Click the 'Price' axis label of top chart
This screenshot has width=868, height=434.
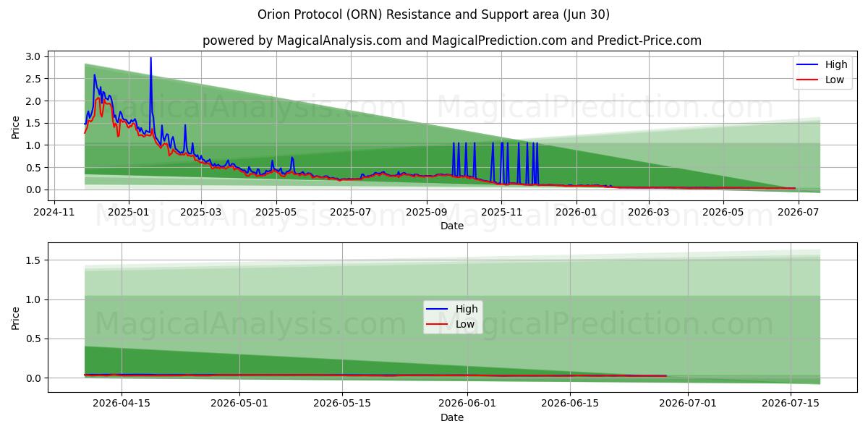pyautogui.click(x=16, y=126)
